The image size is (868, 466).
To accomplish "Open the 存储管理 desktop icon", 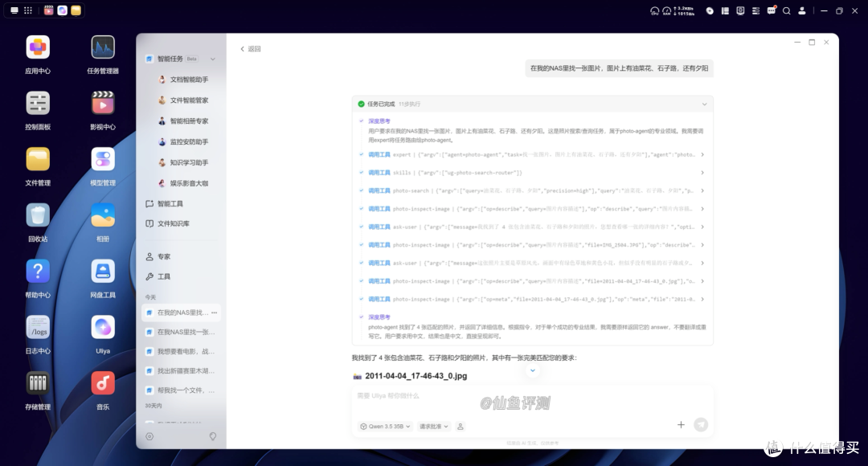I will (38, 383).
